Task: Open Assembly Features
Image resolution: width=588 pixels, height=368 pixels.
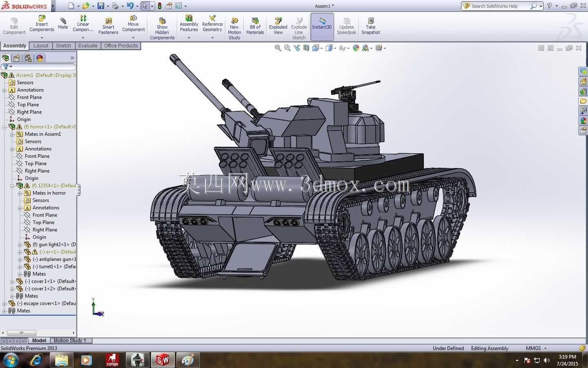Action: (189, 24)
